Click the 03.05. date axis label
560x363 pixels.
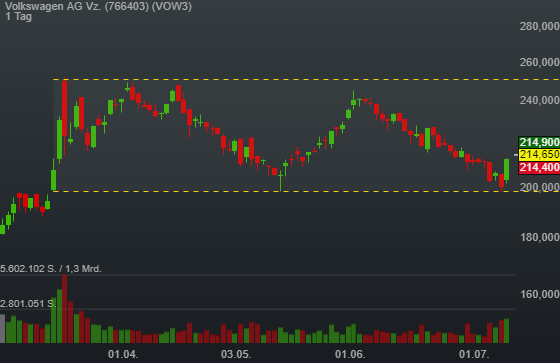click(236, 354)
